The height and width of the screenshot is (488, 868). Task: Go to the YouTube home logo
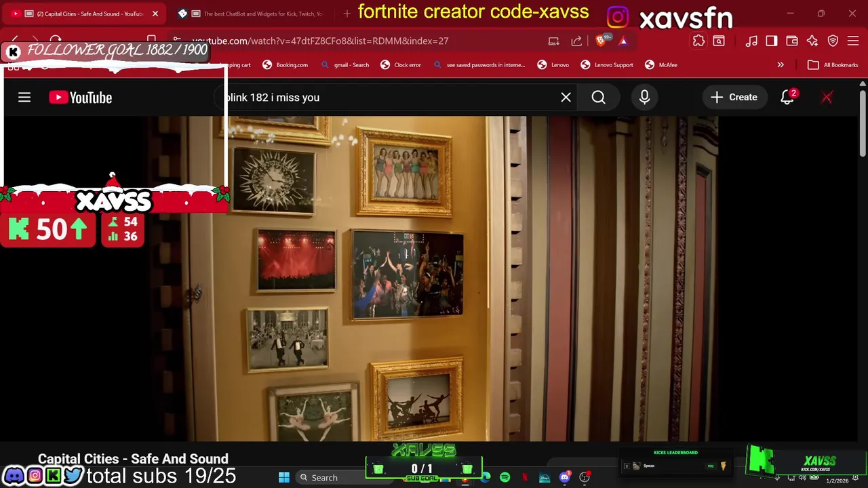tap(80, 98)
